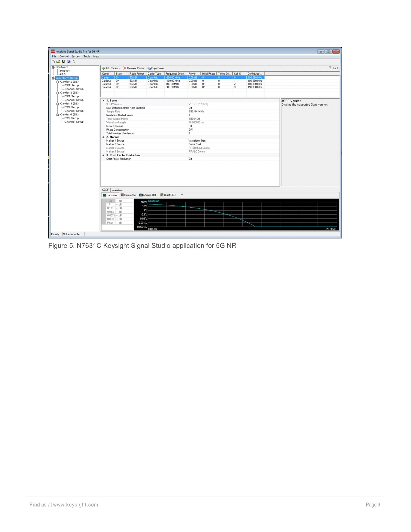The width and height of the screenshot is (411, 532).
Task: Open Channel Setup under Carrier 2 (DL)
Action: pyautogui.click(x=74, y=100)
